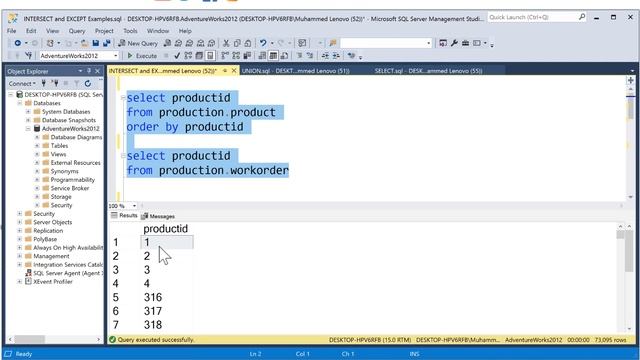Click the Quick Launch search magnifier

(x=582, y=17)
